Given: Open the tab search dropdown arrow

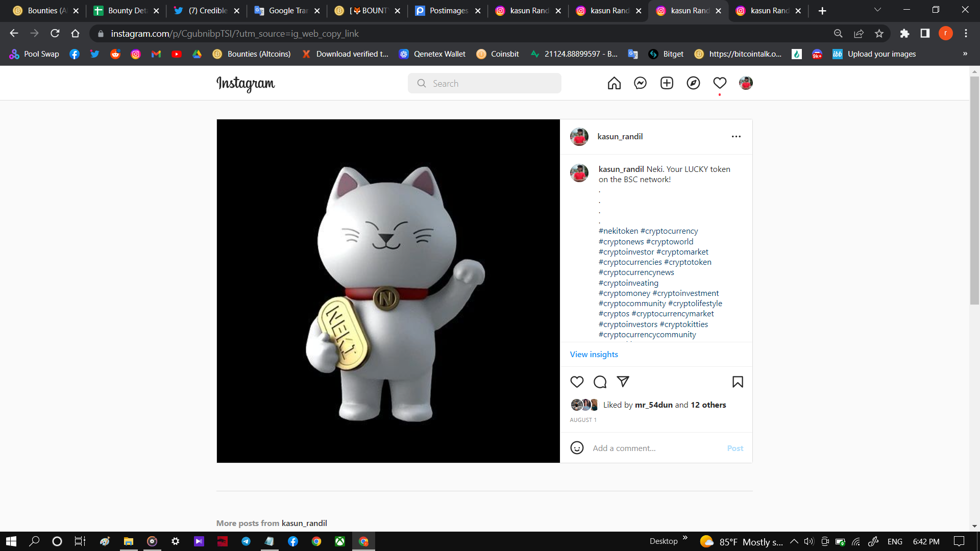Looking at the screenshot, I should (877, 10).
